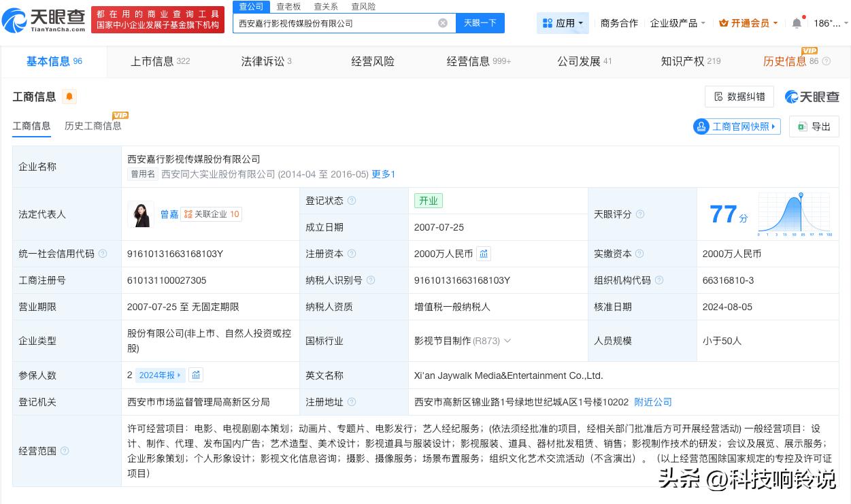Image resolution: width=851 pixels, height=504 pixels.
Task: Open the insured headcount trend chart icon
Action: click(x=196, y=375)
